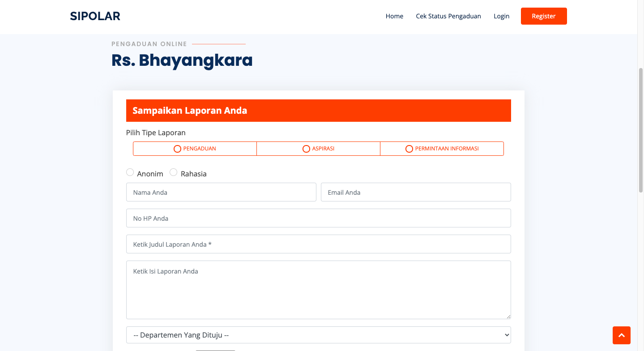The width and height of the screenshot is (644, 351).
Task: Click the Ketik Judul Laporan Anda field
Action: click(318, 244)
